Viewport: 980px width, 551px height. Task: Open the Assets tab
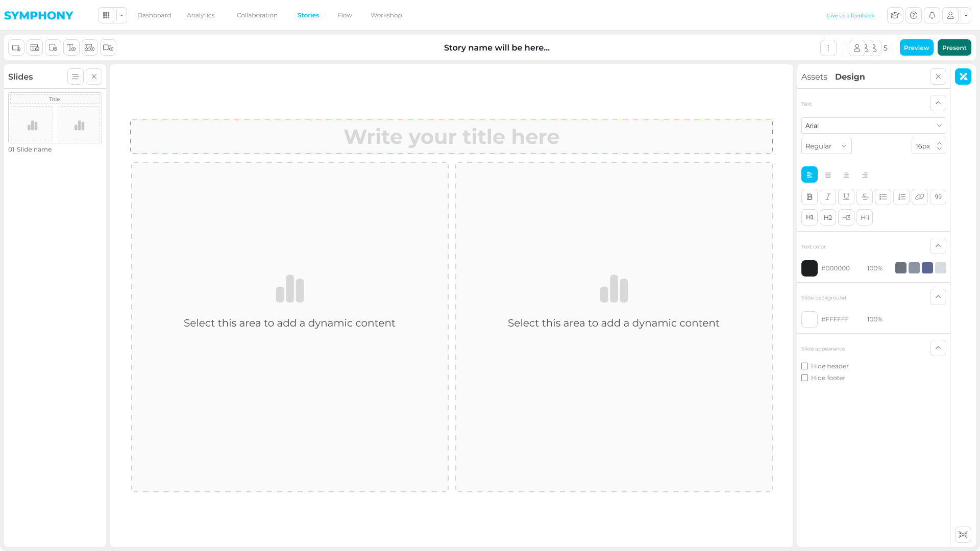pyautogui.click(x=814, y=77)
